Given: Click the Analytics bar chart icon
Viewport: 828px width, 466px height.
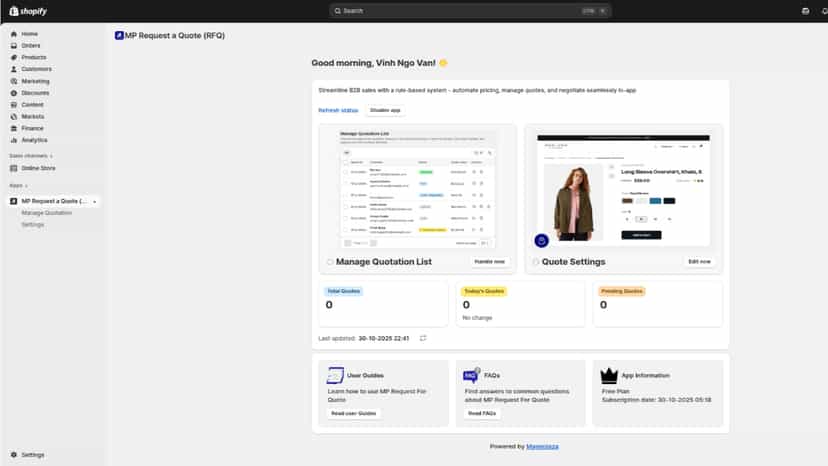Looking at the screenshot, I should 14,140.
